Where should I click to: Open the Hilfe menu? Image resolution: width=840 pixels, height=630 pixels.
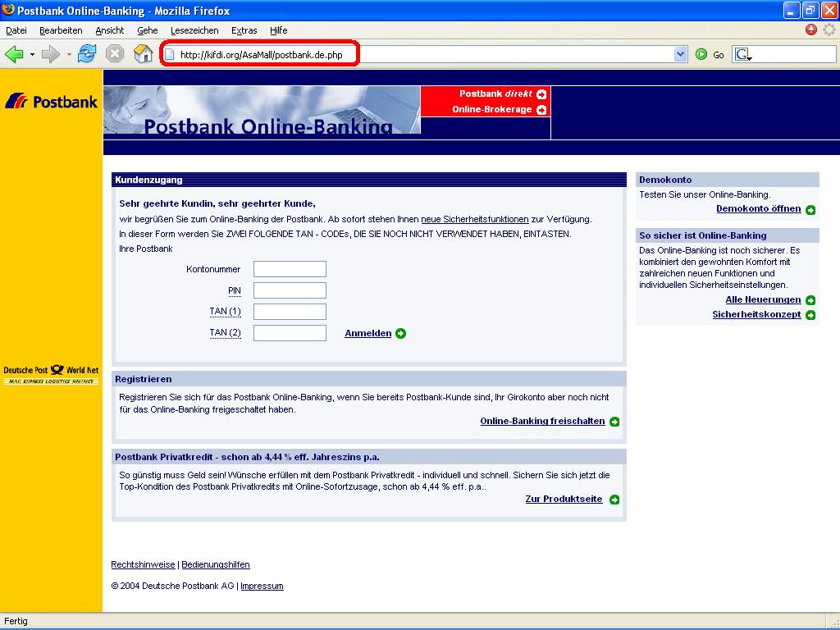279,30
